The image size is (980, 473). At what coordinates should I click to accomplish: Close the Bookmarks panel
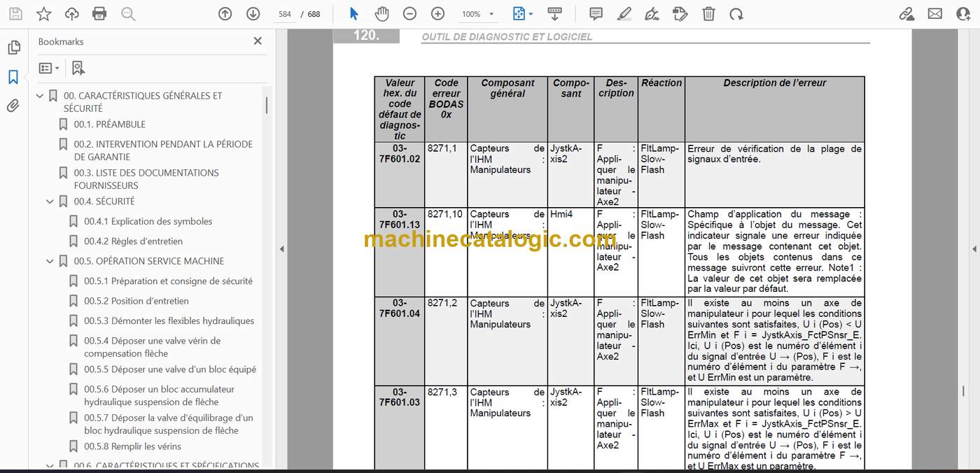click(x=258, y=41)
